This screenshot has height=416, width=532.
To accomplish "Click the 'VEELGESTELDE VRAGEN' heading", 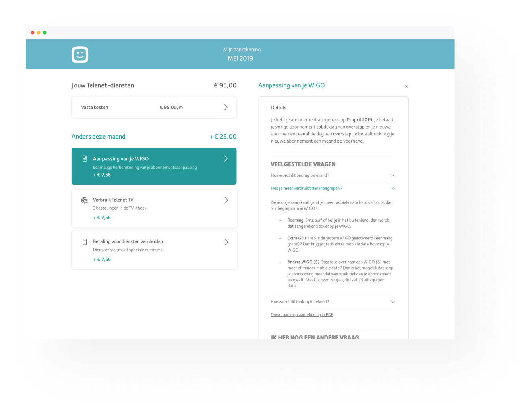I will (303, 164).
